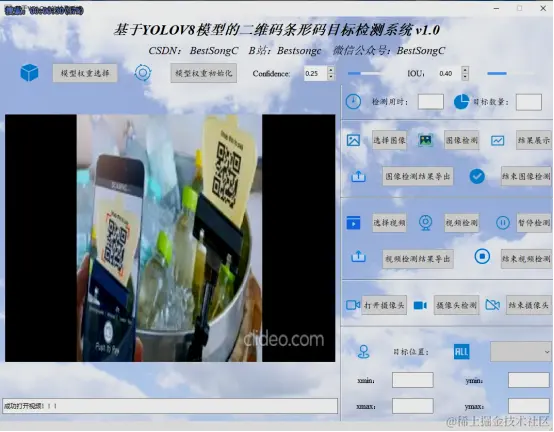Click the 检测用时 output field
The height and width of the screenshot is (432, 554).
[431, 102]
